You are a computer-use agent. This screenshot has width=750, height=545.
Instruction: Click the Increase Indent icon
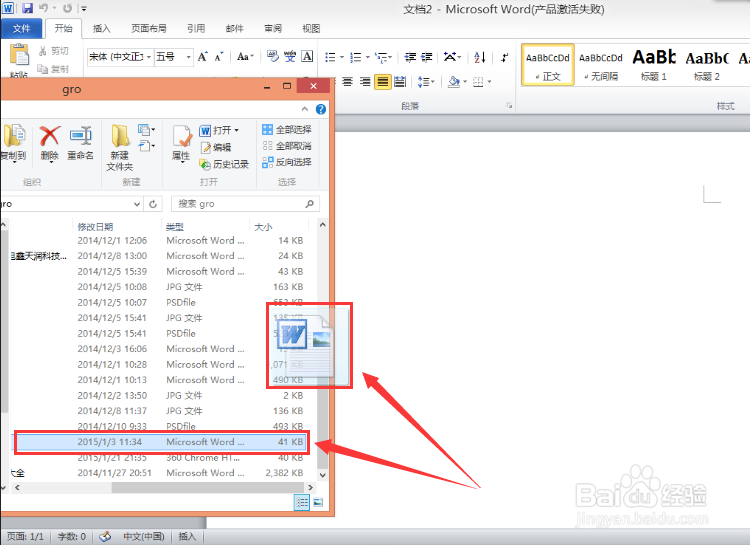click(x=426, y=57)
